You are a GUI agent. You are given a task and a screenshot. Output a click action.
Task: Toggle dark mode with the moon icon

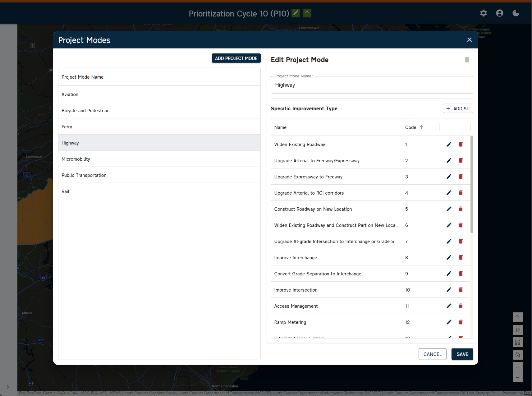[516, 13]
